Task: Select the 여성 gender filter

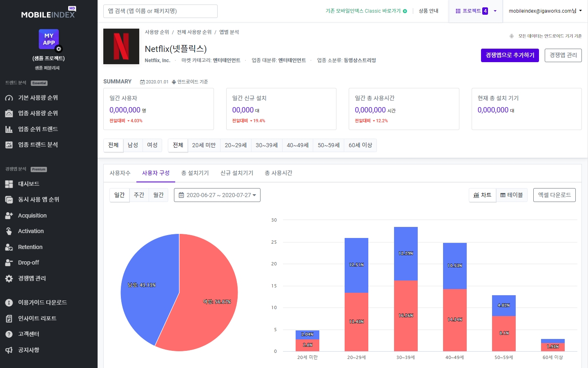Action: (x=152, y=145)
